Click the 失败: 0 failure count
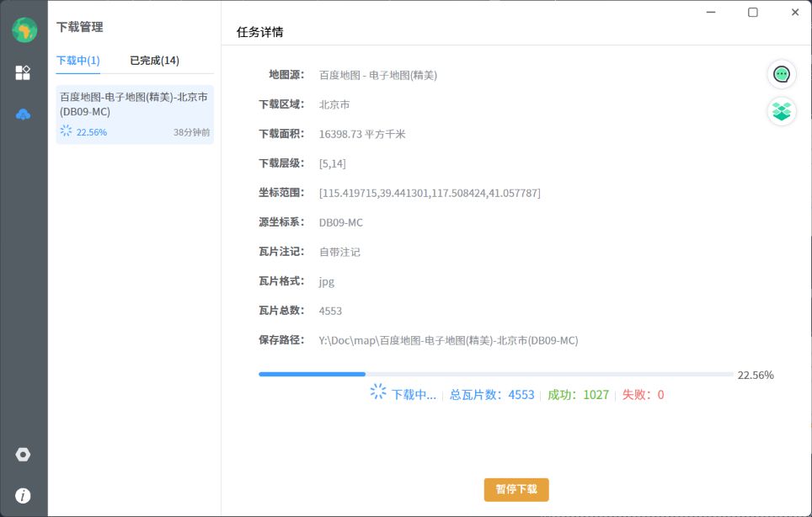 (x=643, y=395)
